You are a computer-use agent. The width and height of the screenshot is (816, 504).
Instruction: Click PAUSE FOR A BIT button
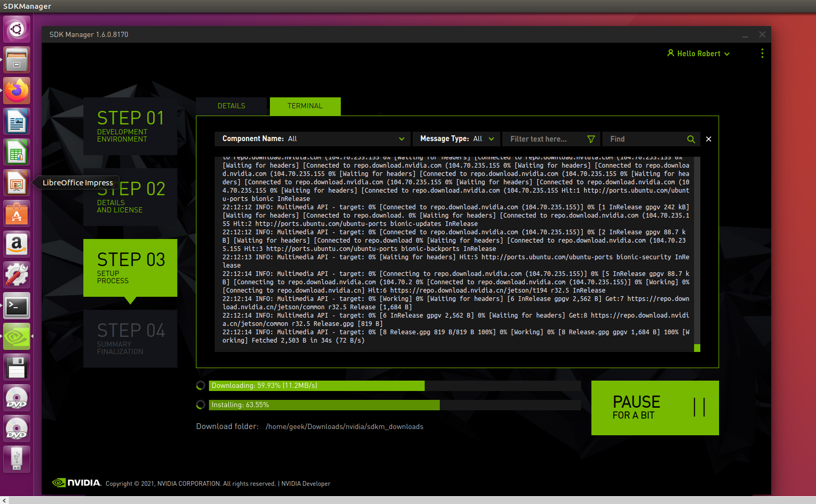[655, 408]
